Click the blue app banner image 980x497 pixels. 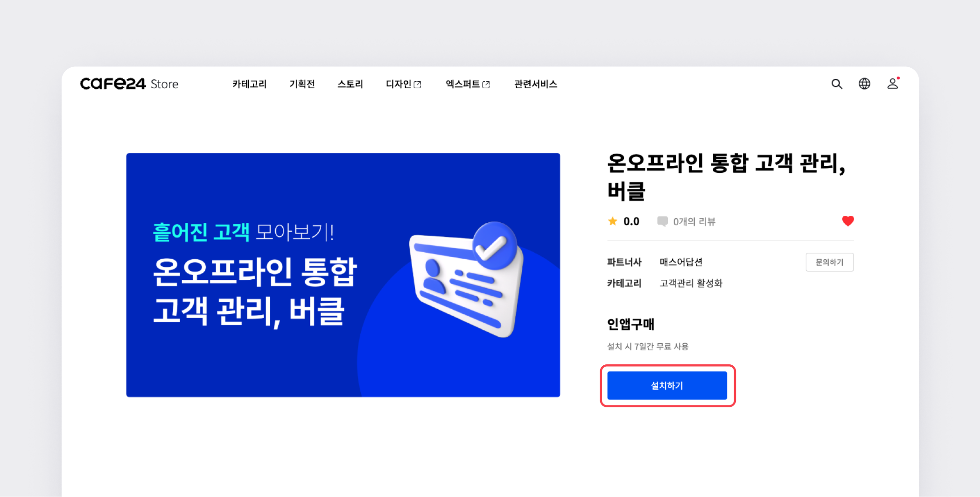click(343, 275)
